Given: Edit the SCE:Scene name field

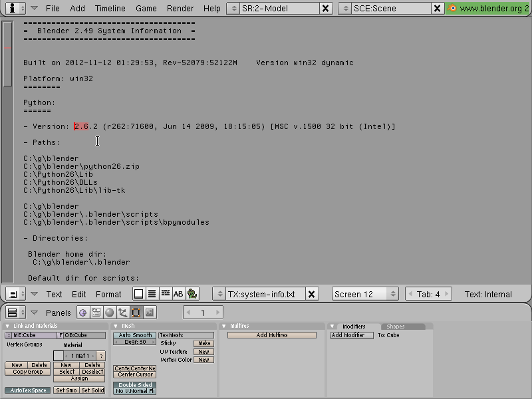Looking at the screenshot, I should pos(391,8).
